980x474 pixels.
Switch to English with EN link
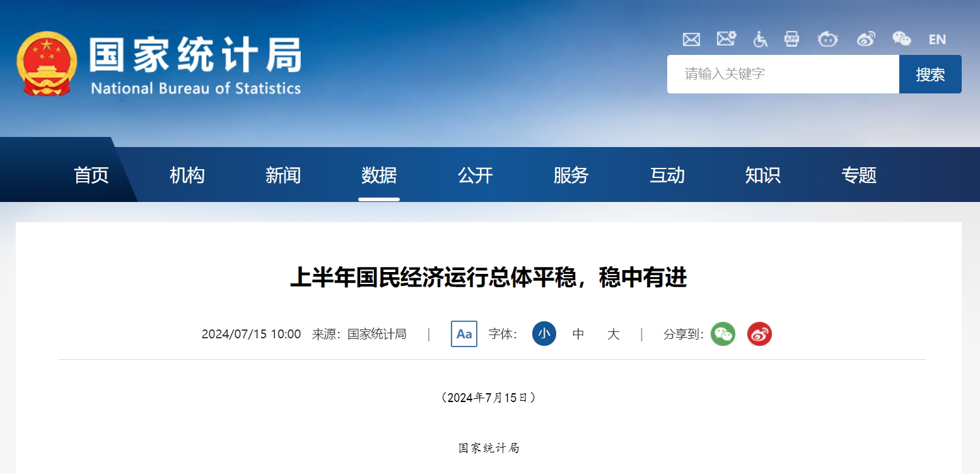pos(937,40)
